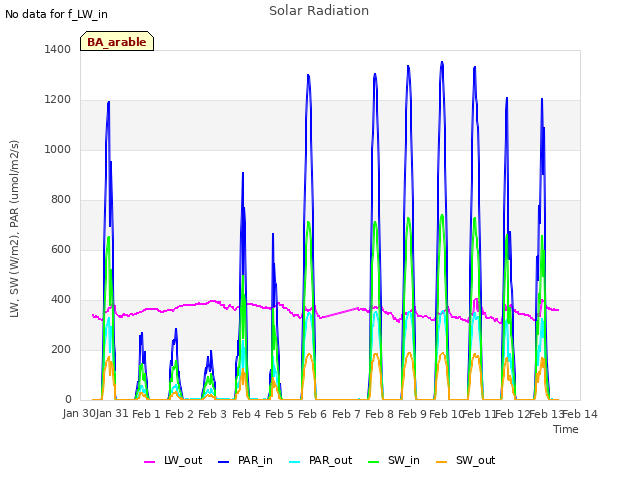The height and width of the screenshot is (480, 640).
Task: Click the y-axis label LW, SW, PAR
Action: coord(14,229)
